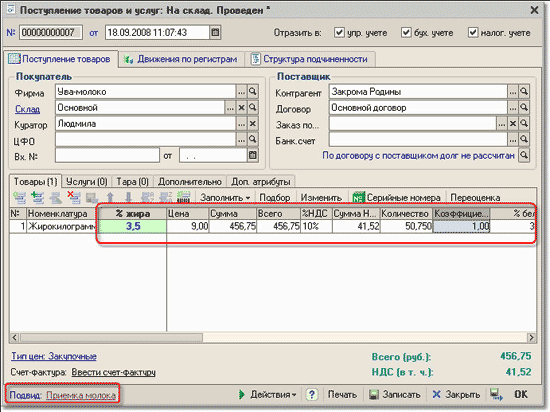Open Банк.счет record with magnifier icon
Image resolution: width=550 pixels, height=412 pixels.
524,139
